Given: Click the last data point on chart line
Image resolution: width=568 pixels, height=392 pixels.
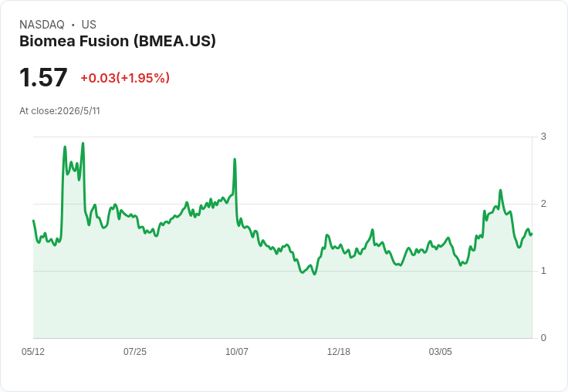Looking at the screenshot, I should (x=532, y=235).
